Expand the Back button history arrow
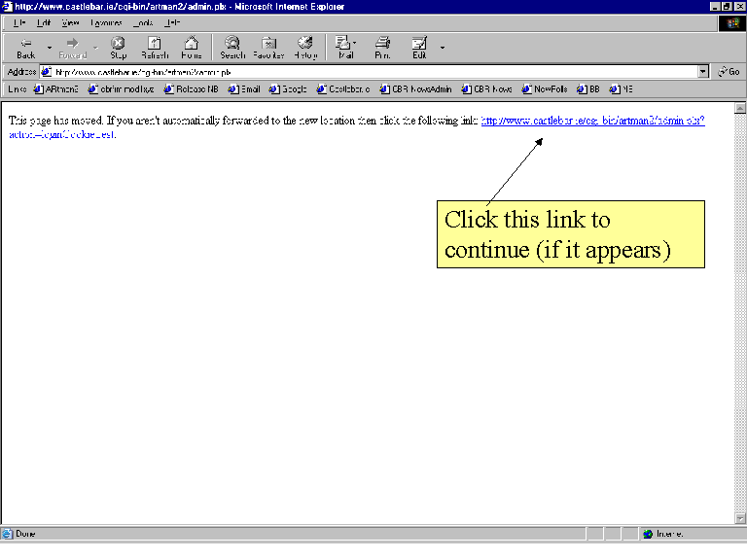Viewport: 747px width, 560px height. [49, 47]
